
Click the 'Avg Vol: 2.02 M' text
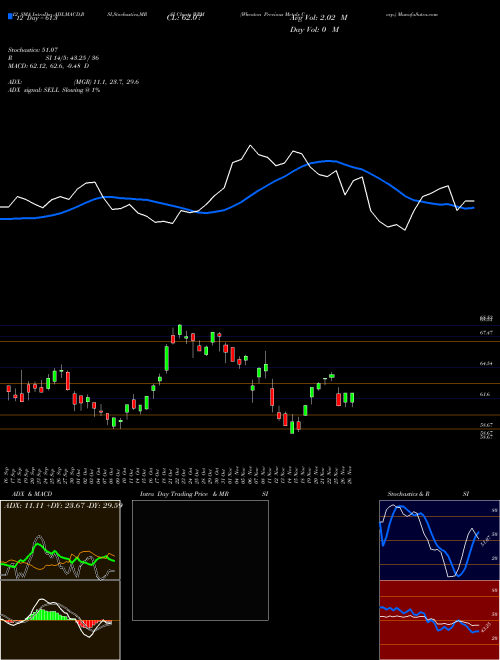[319, 18]
